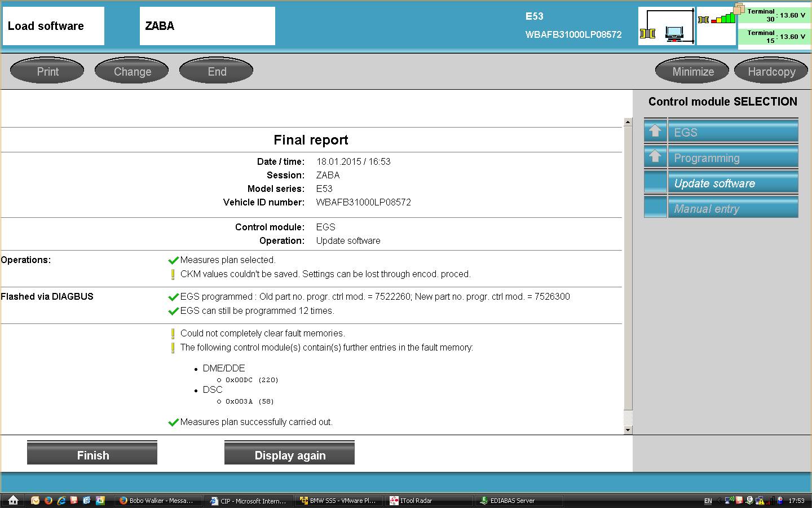The image size is (812, 508).
Task: Click the Print button
Action: coord(47,72)
